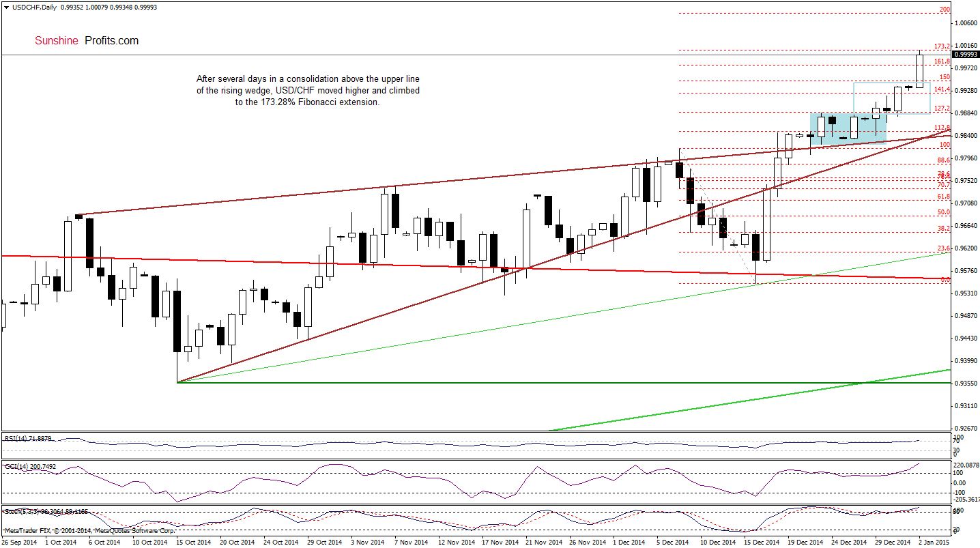
Task: Click the 127.2 Fibonacci level label
Action: (x=942, y=109)
